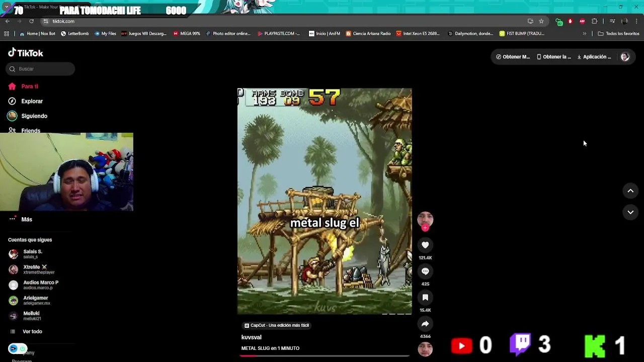Follow kuvsval with the red plus badge
The height and width of the screenshot is (362, 644).
click(425, 228)
